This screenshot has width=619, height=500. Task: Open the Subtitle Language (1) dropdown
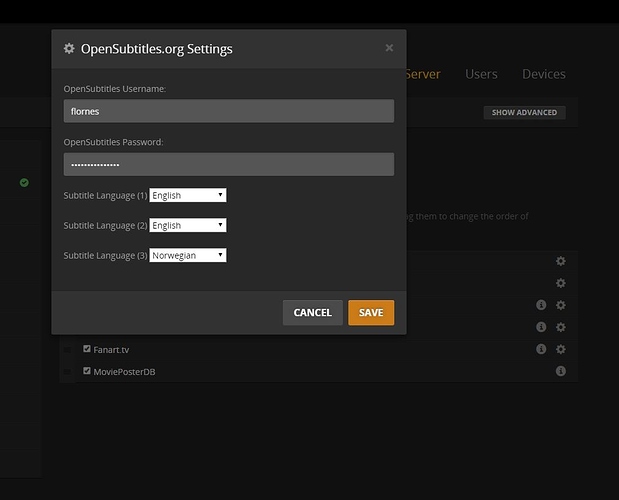click(x=188, y=195)
